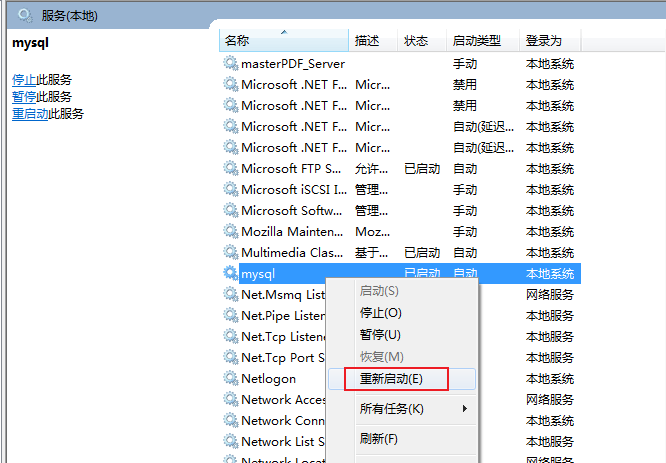
Task: Click the 登录为 column header
Action: pyautogui.click(x=550, y=41)
